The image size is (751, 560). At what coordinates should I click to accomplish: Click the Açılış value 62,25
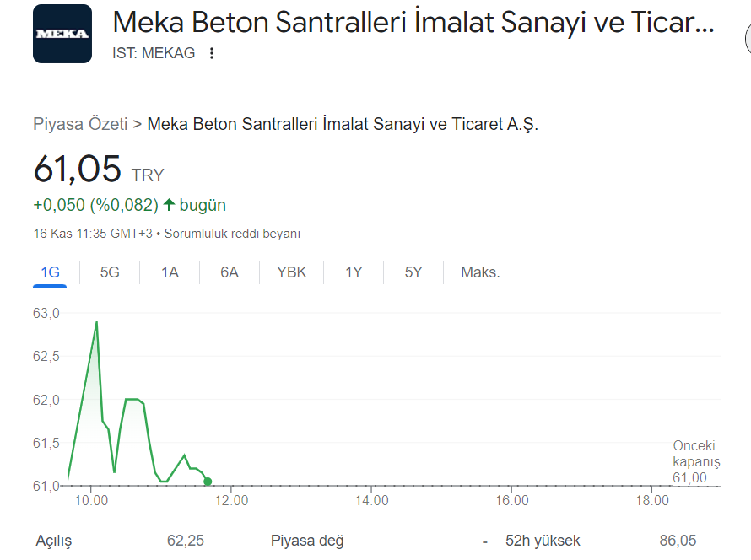[x=186, y=541]
